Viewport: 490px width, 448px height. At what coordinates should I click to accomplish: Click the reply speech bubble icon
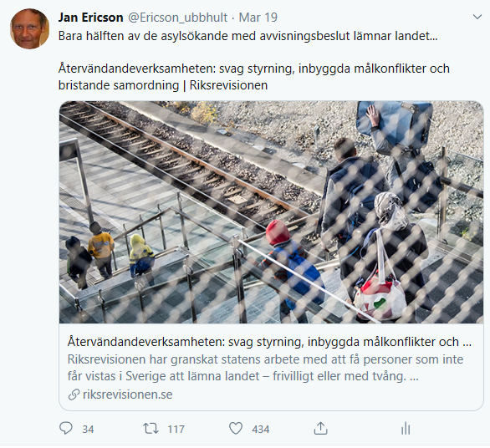(x=66, y=428)
